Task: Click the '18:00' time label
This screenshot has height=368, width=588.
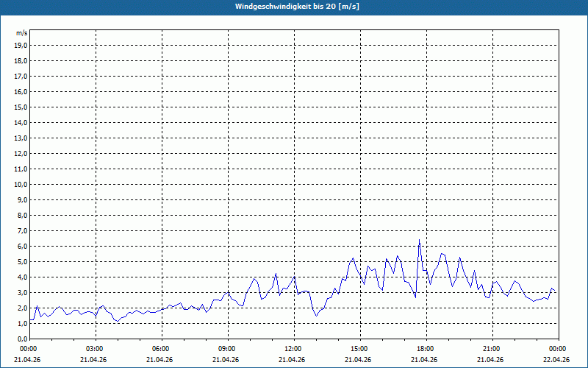Action: coord(426,349)
